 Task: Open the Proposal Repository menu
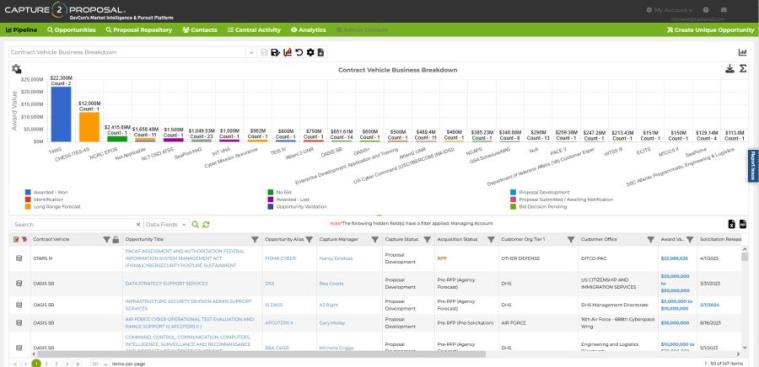pos(138,30)
